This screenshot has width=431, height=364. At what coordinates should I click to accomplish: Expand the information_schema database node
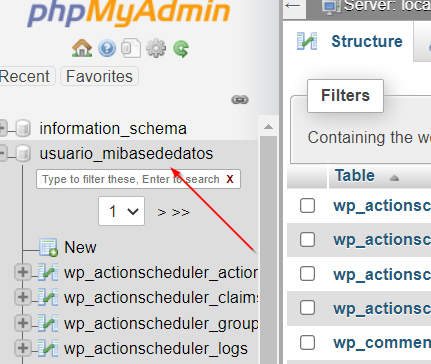point(3,128)
